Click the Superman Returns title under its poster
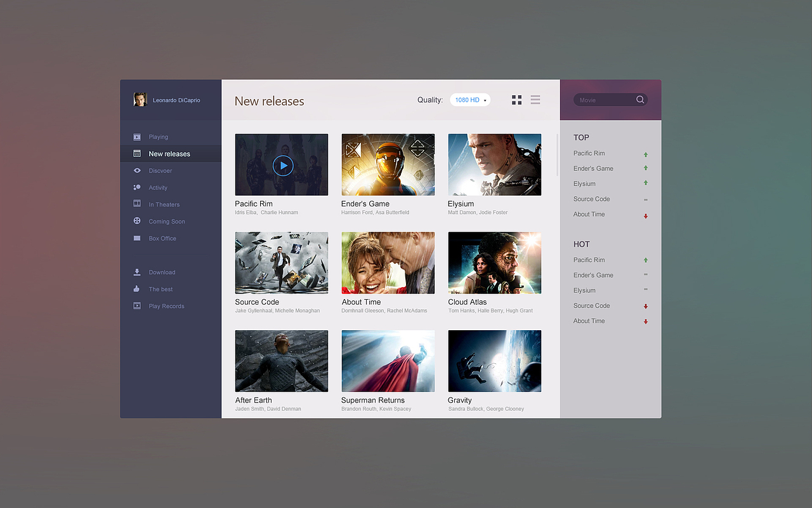Viewport: 812px width, 508px height. pyautogui.click(x=373, y=400)
